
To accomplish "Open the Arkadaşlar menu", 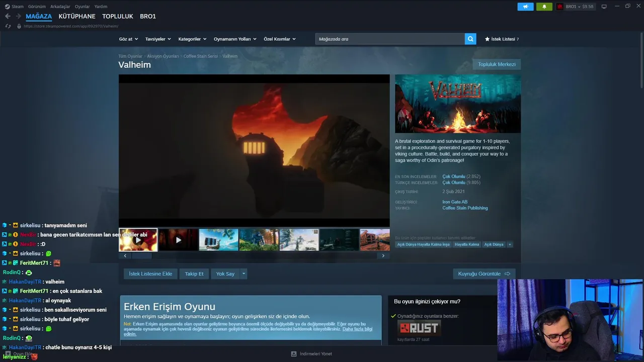I will (60, 7).
